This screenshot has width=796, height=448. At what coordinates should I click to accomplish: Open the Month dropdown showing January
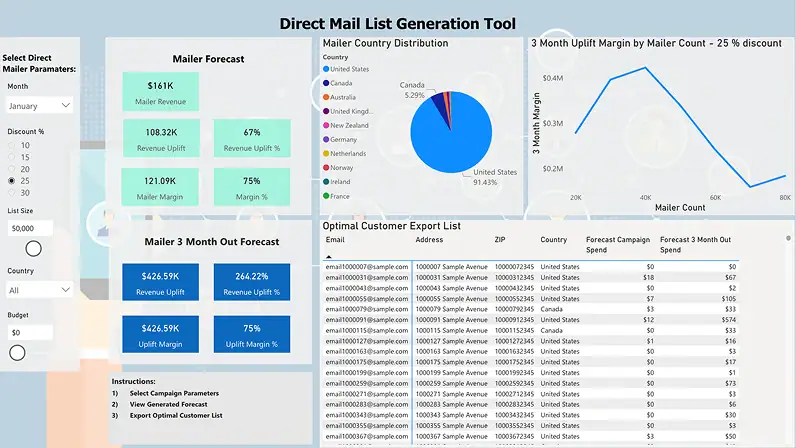coord(39,105)
